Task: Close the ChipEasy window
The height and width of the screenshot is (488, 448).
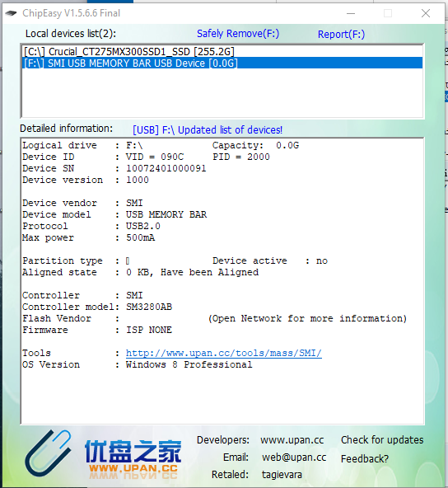Action: [x=426, y=13]
